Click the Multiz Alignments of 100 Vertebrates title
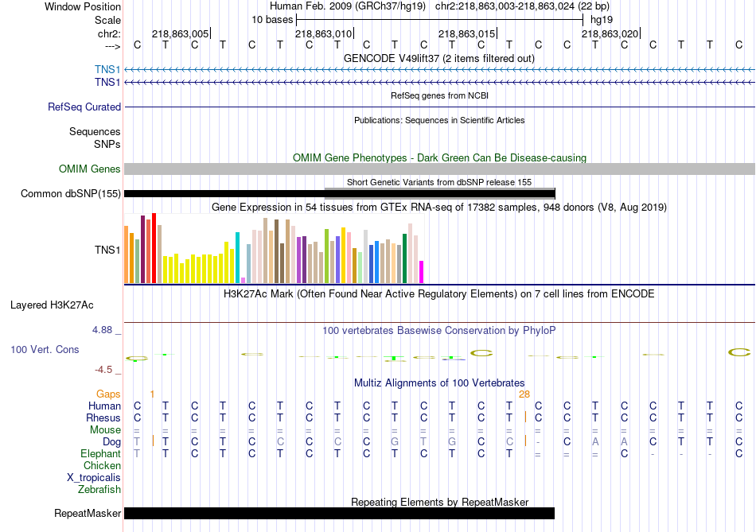Image resolution: width=756 pixels, height=532 pixels. pyautogui.click(x=439, y=382)
